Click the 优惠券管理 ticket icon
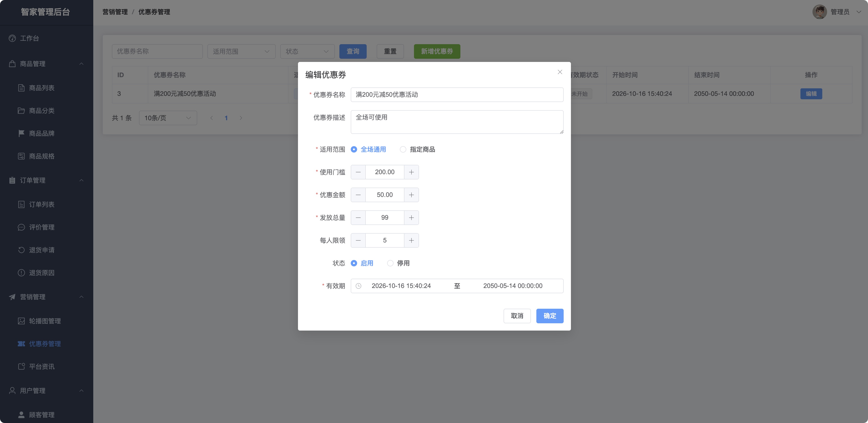 pos(21,344)
